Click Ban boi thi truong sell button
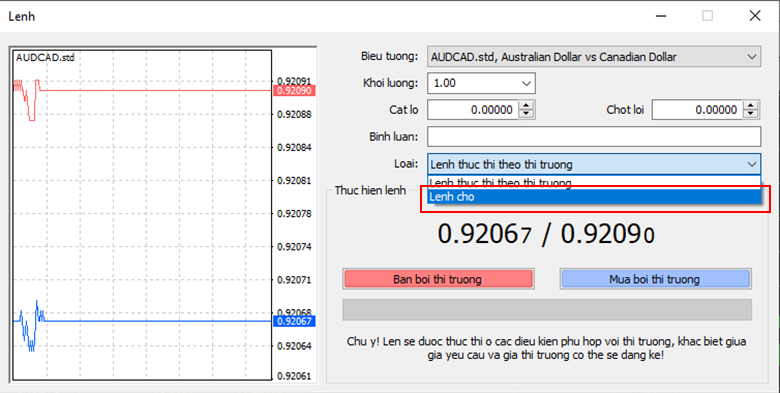This screenshot has width=780, height=393. tap(438, 279)
